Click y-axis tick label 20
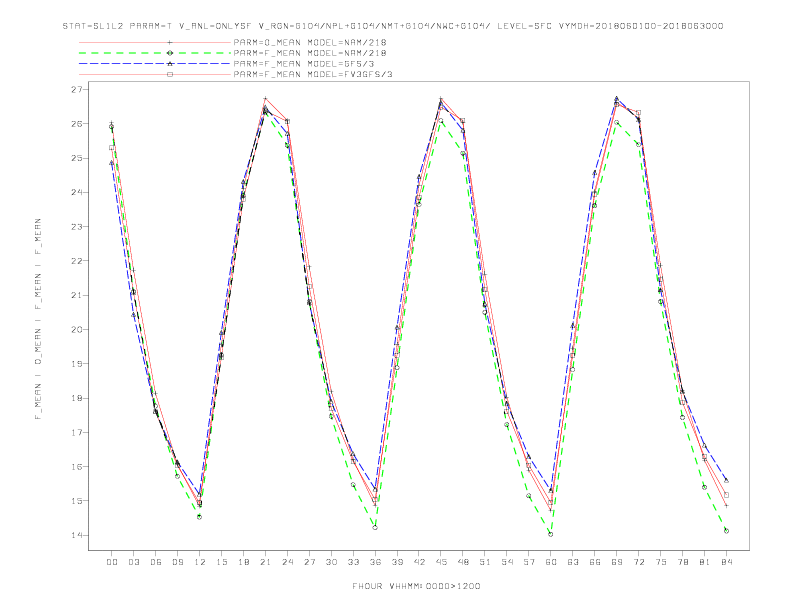The height and width of the screenshot is (612, 792). click(x=79, y=330)
